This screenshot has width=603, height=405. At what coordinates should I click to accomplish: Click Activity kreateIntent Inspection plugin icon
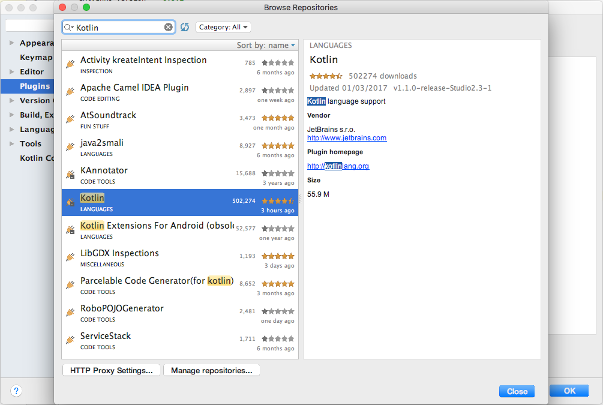coord(70,64)
